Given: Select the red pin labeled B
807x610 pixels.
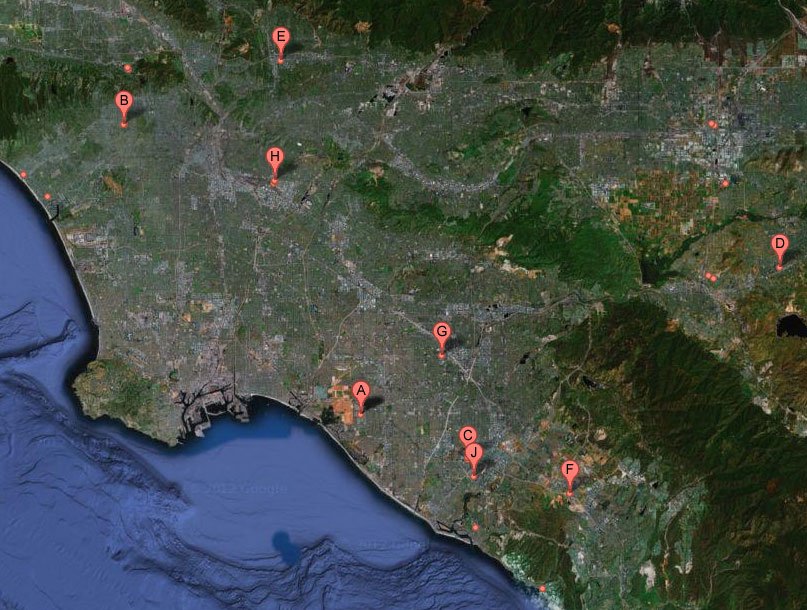Looking at the screenshot, I should pyautogui.click(x=123, y=103).
